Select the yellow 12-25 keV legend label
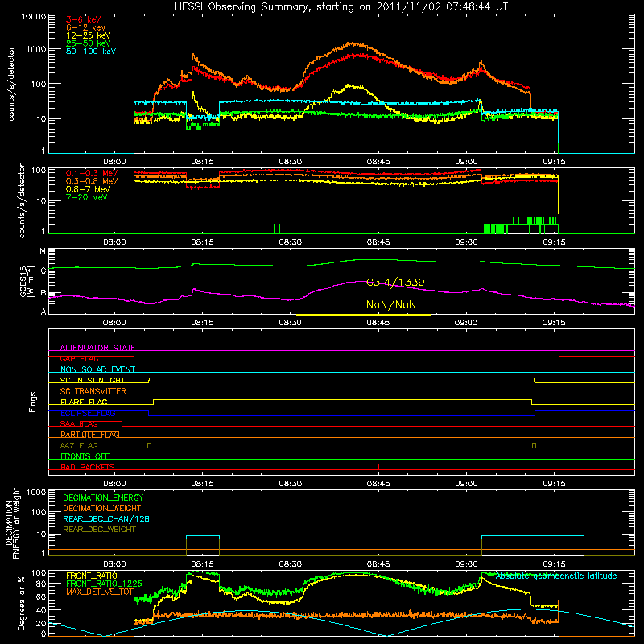This screenshot has width=644, height=644. point(89,35)
